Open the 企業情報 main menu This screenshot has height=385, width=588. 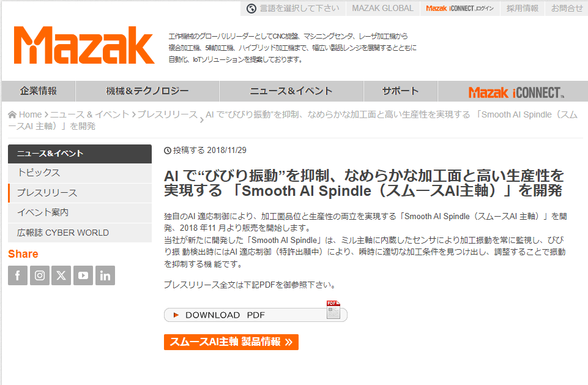[39, 91]
